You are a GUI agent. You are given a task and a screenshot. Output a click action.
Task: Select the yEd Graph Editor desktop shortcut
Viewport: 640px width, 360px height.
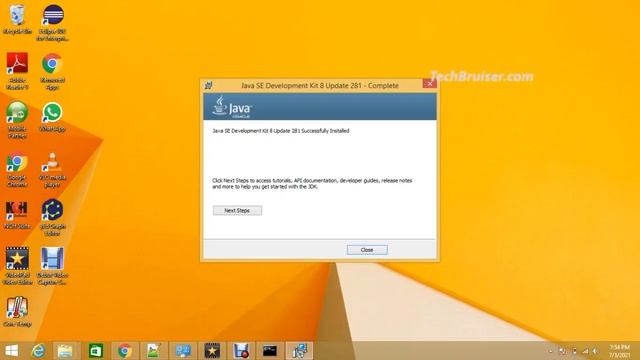point(52,217)
